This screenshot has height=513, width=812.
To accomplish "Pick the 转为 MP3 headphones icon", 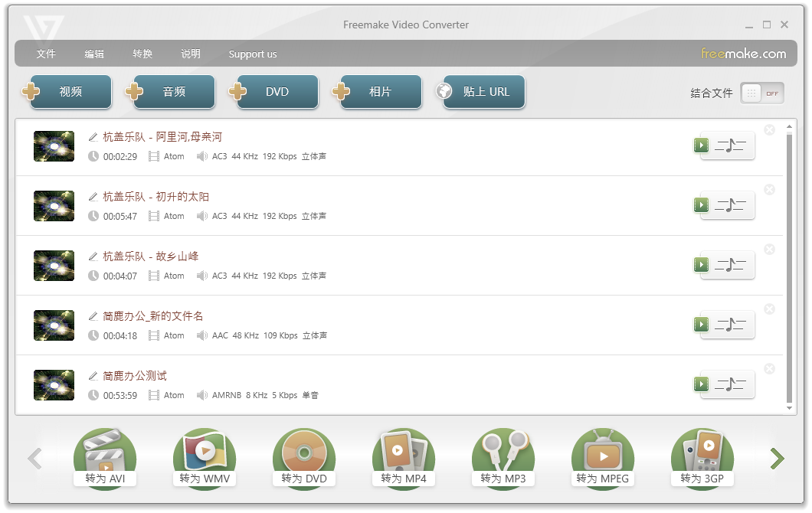I will (503, 455).
